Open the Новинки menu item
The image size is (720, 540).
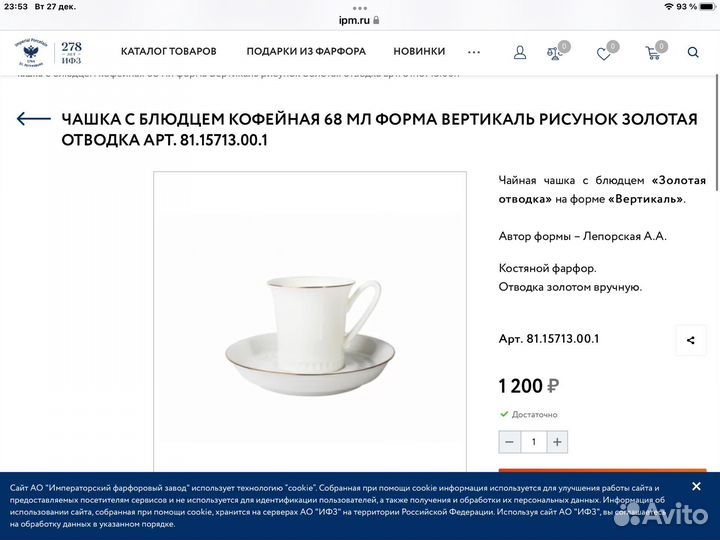click(419, 51)
